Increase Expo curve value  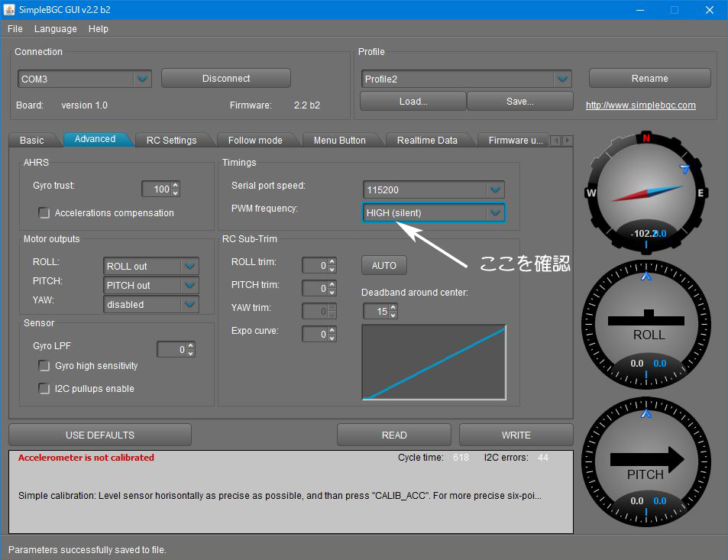tap(332, 330)
